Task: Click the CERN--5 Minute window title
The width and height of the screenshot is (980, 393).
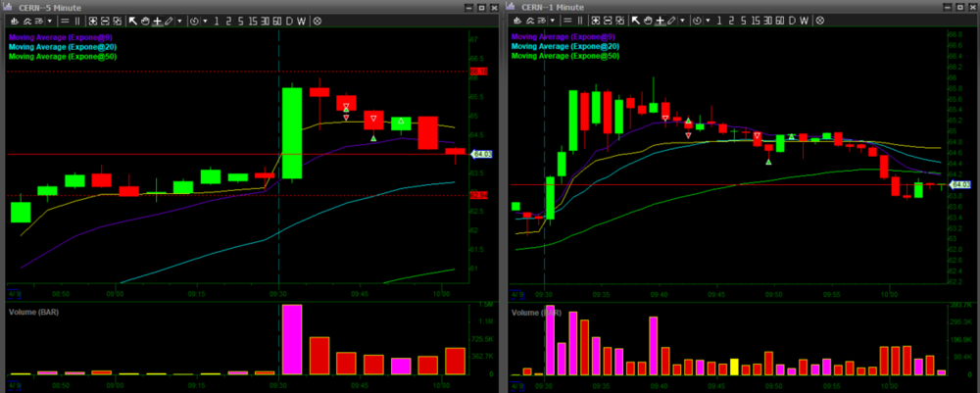Action: (x=51, y=5)
